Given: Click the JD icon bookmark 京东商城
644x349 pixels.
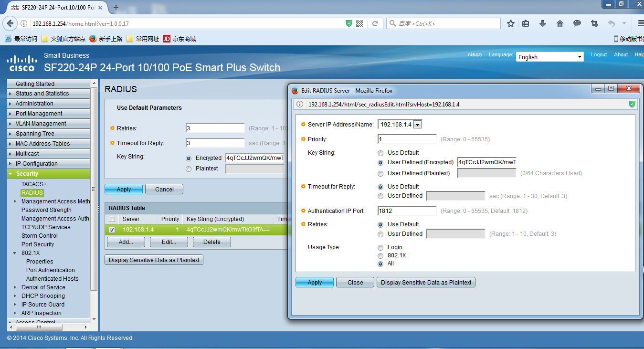Looking at the screenshot, I should 167,39.
